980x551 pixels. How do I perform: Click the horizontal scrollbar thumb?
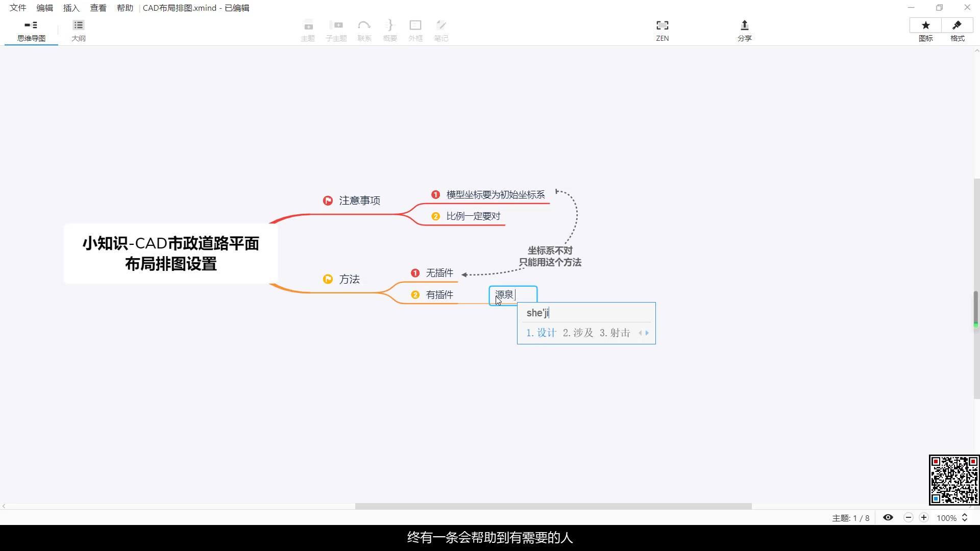(x=553, y=506)
